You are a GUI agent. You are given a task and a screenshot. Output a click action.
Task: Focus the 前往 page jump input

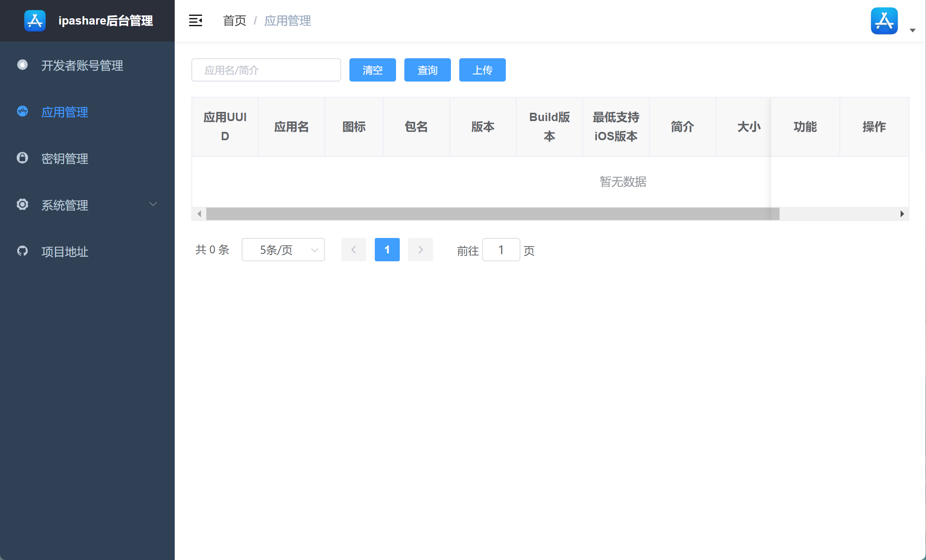pyautogui.click(x=501, y=250)
